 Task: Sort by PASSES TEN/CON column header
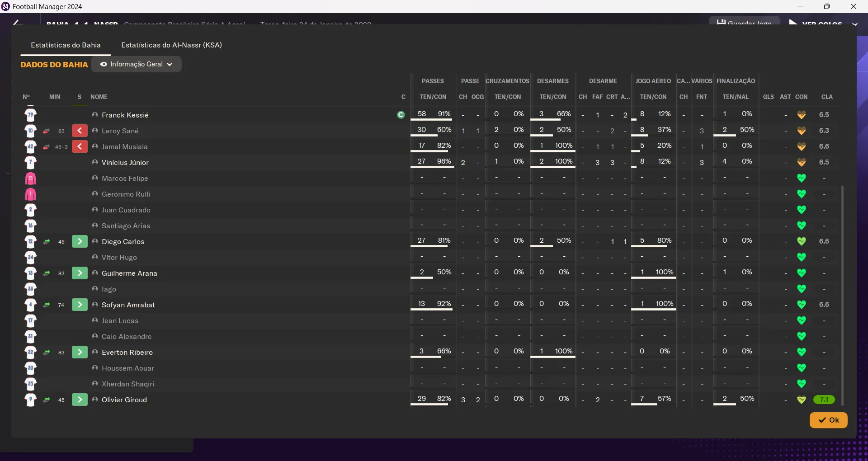pyautogui.click(x=433, y=97)
